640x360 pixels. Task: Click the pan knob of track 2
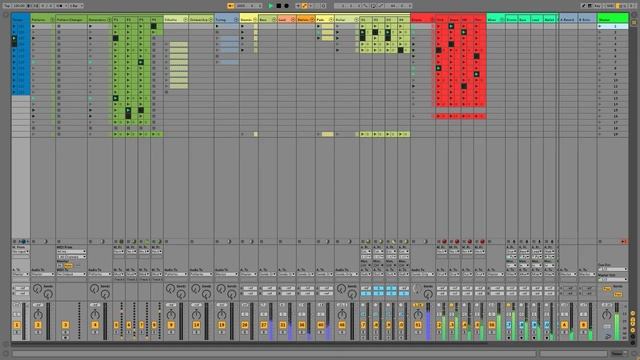click(38, 315)
